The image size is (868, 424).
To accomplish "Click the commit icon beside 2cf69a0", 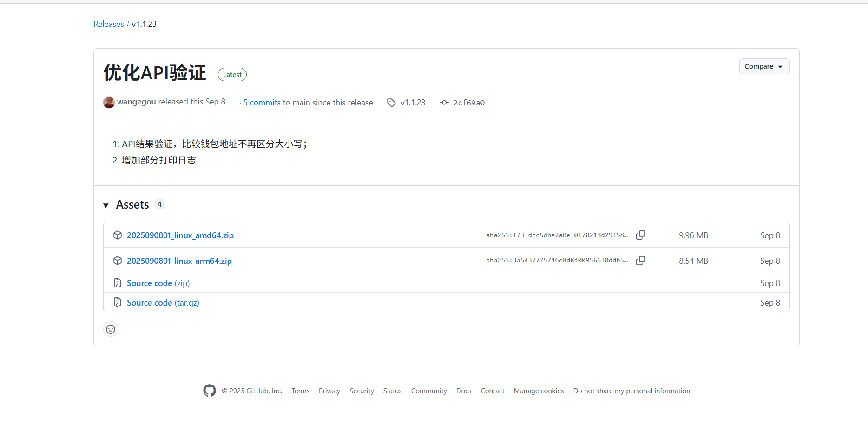I will coord(444,103).
